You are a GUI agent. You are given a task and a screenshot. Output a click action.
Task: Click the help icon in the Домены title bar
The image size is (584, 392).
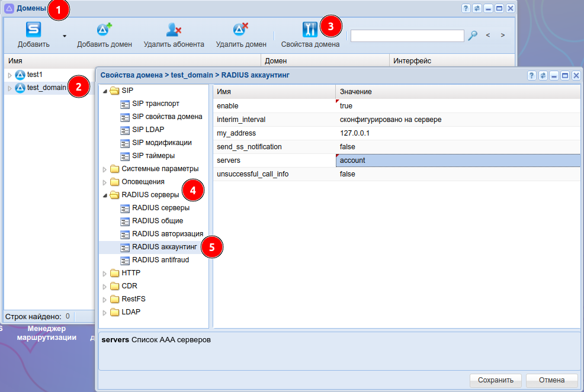(466, 9)
